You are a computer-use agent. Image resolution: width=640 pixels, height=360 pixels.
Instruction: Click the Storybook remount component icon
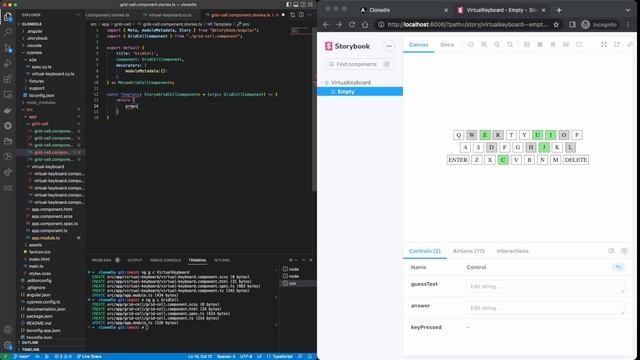471,44
